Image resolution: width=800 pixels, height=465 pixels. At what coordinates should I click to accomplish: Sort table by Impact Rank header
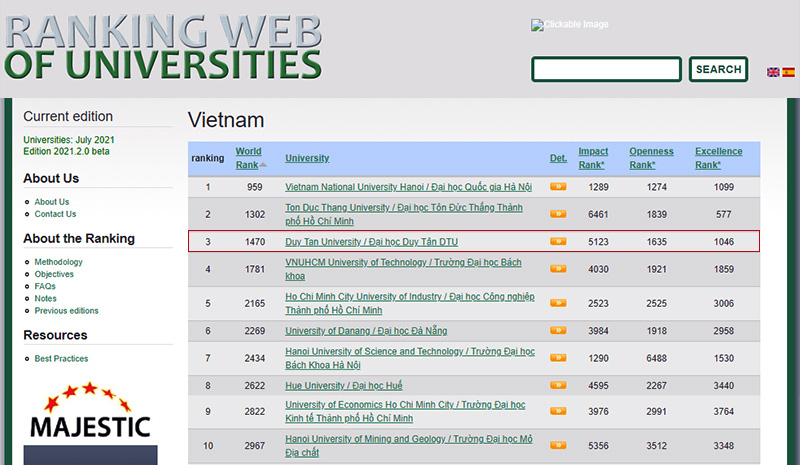593,158
